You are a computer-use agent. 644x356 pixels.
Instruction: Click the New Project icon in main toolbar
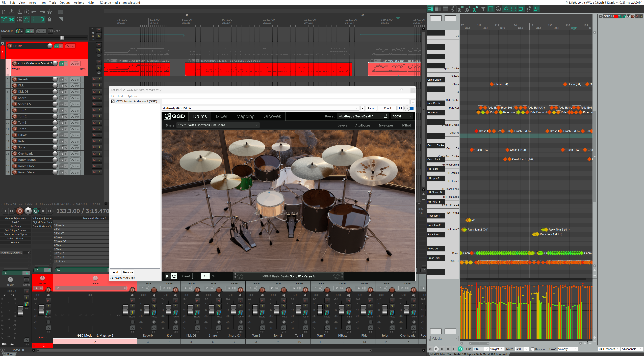4,12
